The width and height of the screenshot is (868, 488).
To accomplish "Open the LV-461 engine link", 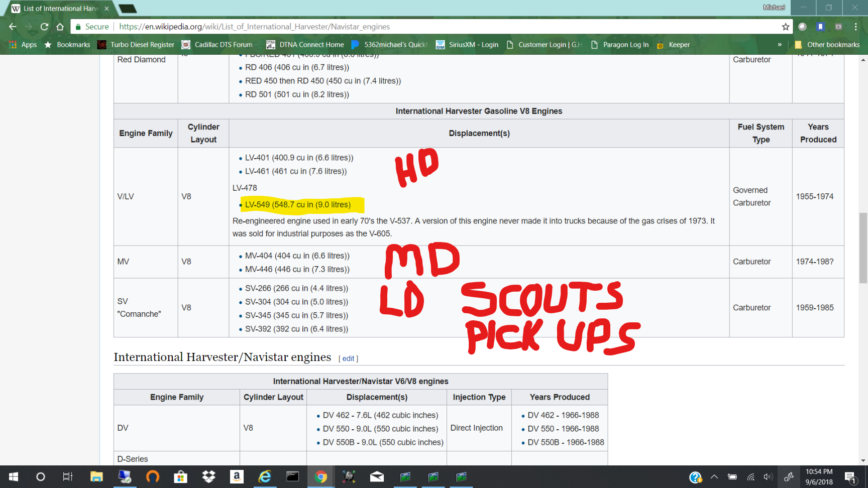I will click(296, 171).
